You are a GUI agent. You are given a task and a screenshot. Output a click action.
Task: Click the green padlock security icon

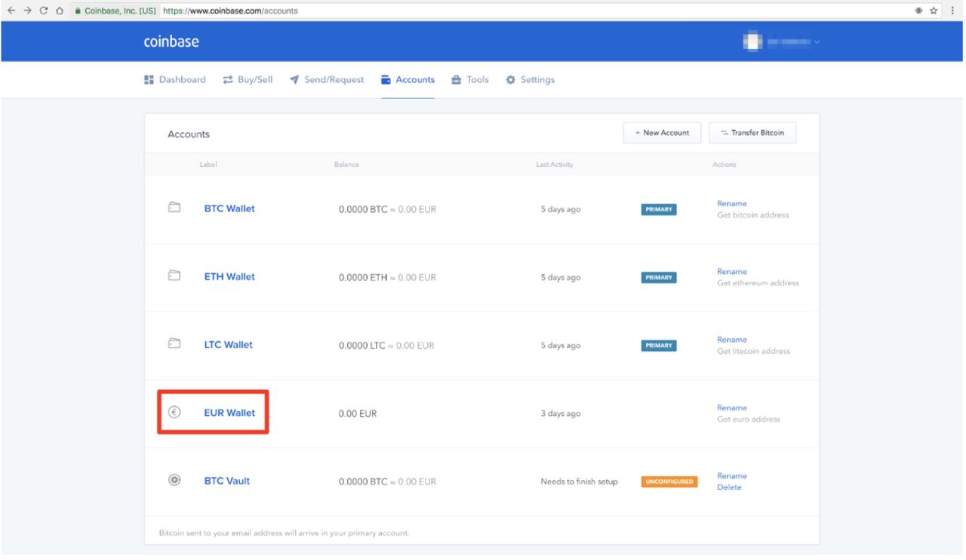point(78,11)
